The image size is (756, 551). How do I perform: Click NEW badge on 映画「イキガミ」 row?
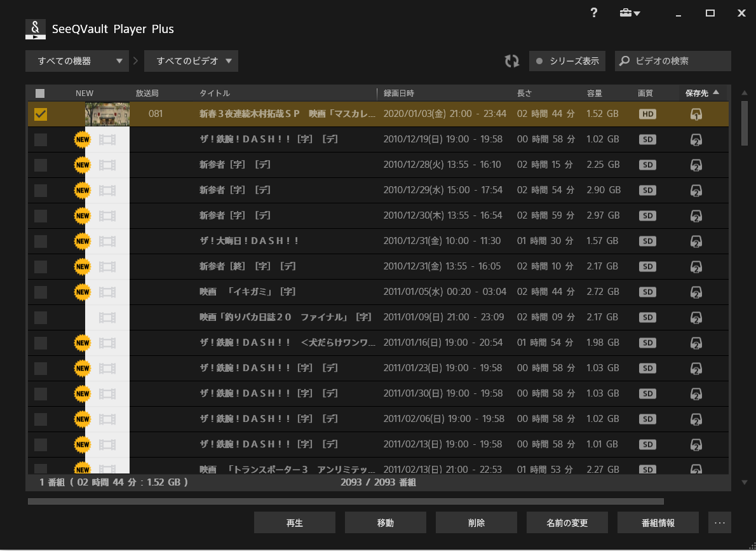tap(83, 292)
